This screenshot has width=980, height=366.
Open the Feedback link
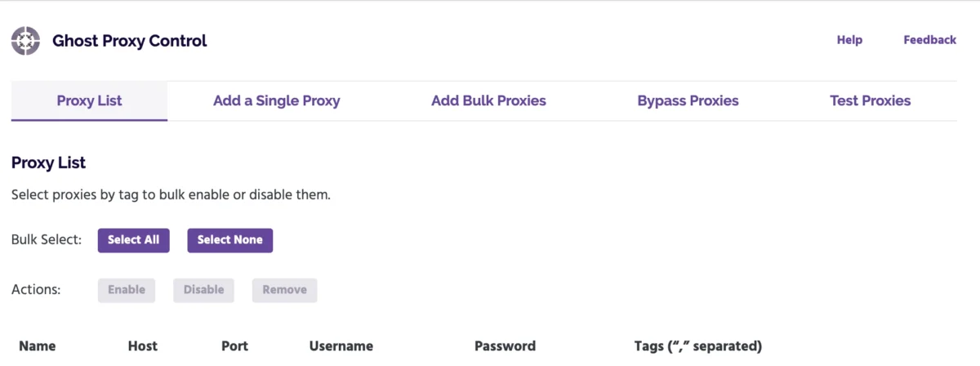(x=929, y=40)
